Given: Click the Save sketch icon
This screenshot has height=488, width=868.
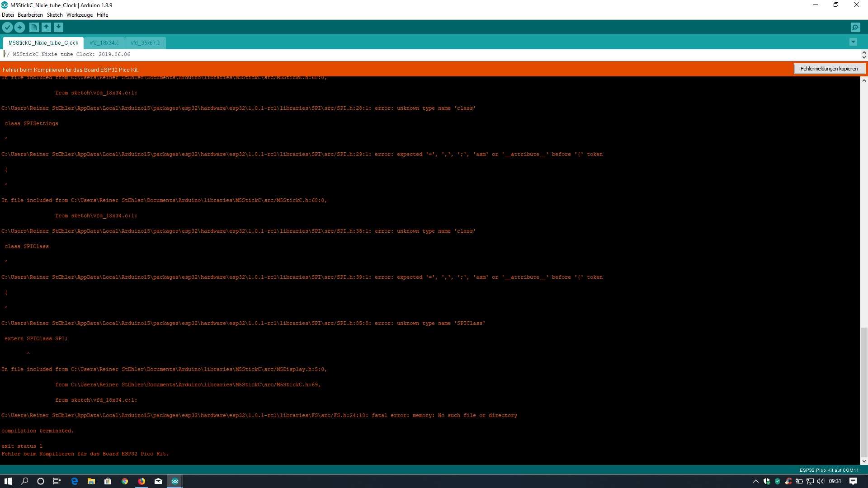Looking at the screenshot, I should [x=58, y=28].
